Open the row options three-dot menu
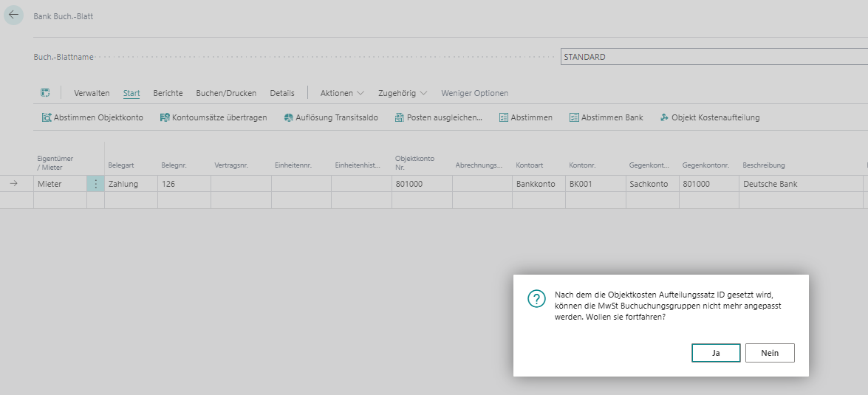The height and width of the screenshot is (395, 868). tap(95, 184)
